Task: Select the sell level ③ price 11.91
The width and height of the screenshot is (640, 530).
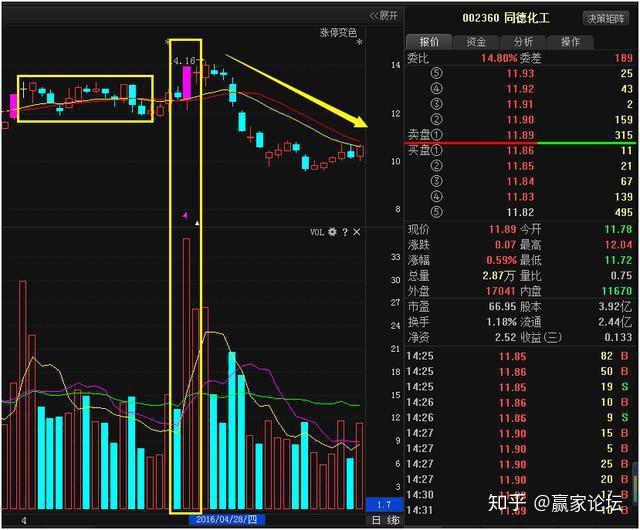Action: tap(520, 105)
